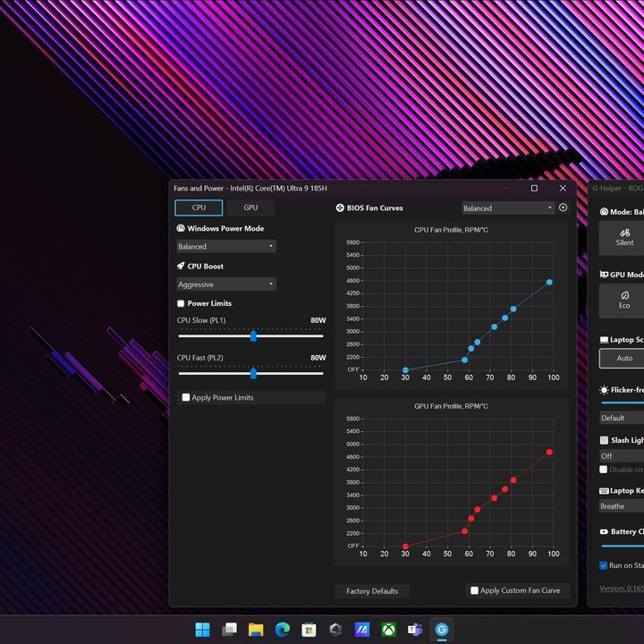This screenshot has width=644, height=644.
Task: Launch Microsoft Edge from the taskbar
Action: point(282,629)
